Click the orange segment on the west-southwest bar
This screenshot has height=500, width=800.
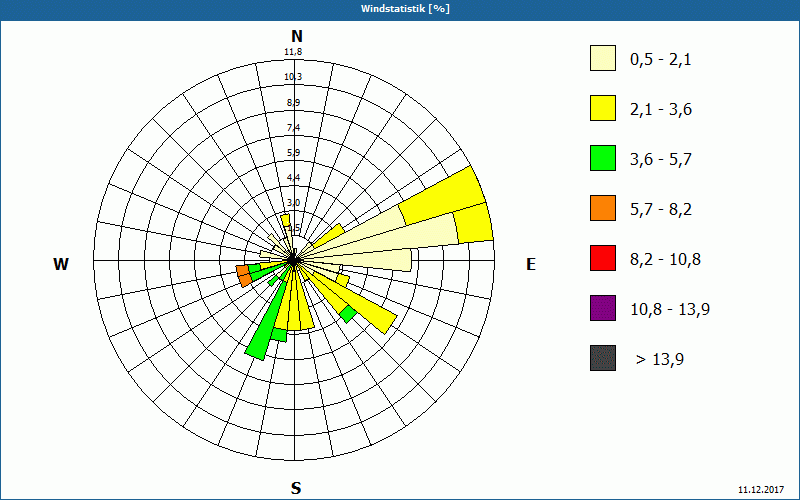click(243, 276)
